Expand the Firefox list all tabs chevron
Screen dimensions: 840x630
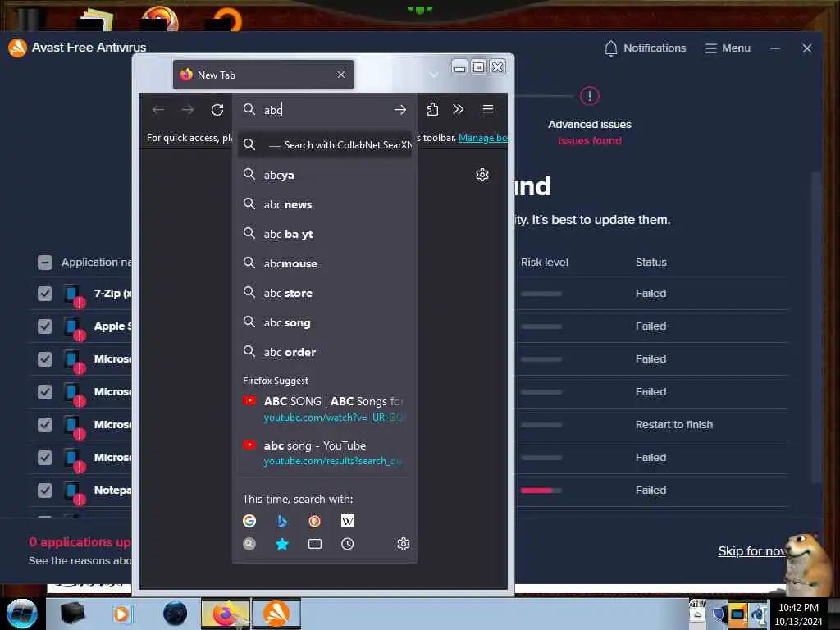pyautogui.click(x=433, y=75)
